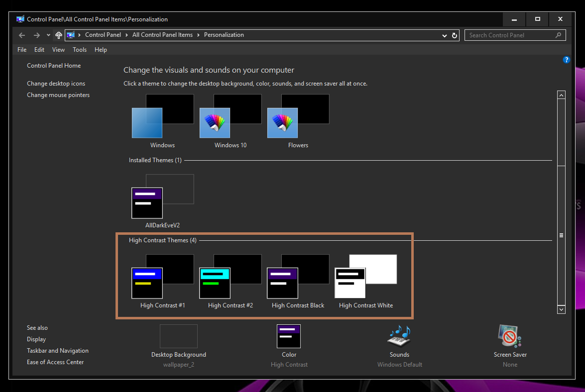Choose the Flowers theme

click(298, 116)
